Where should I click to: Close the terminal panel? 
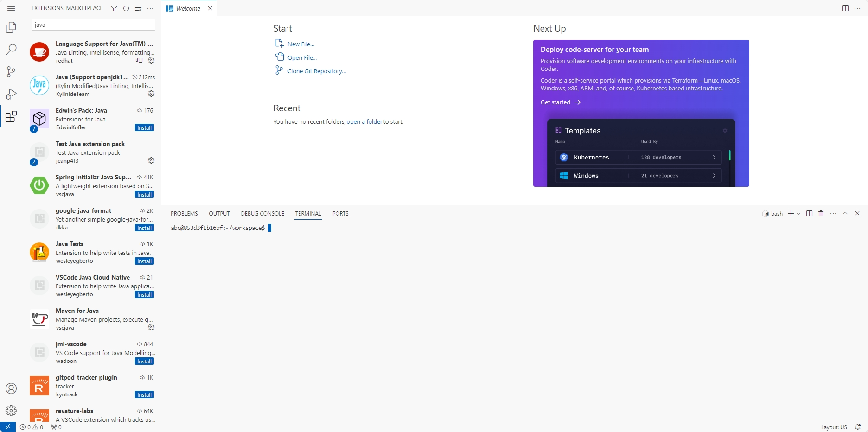point(857,214)
